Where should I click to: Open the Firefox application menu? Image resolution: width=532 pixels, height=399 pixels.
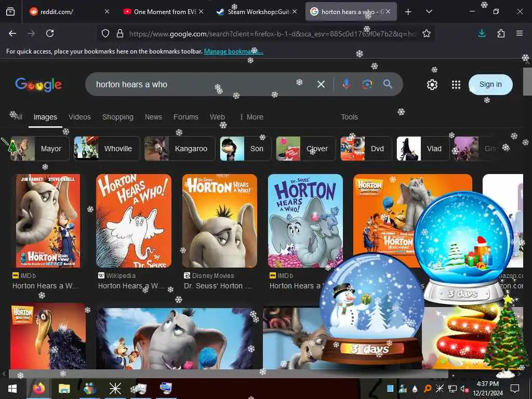pyautogui.click(x=520, y=33)
